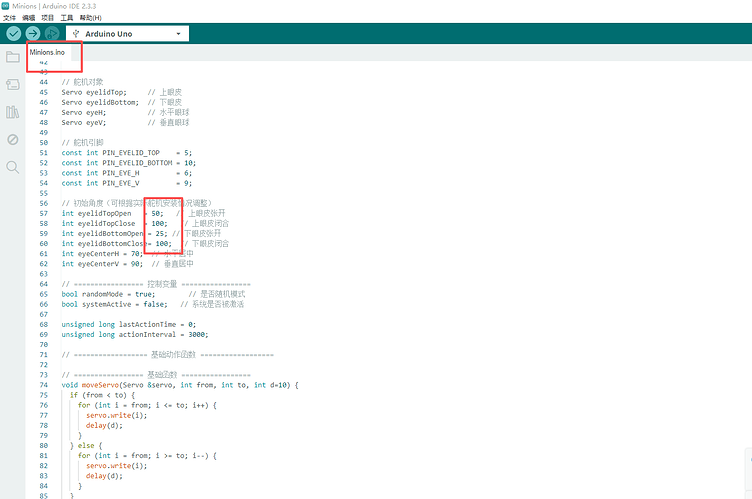Click the PIN_EYELID_BOTTOM constant line

128,162
